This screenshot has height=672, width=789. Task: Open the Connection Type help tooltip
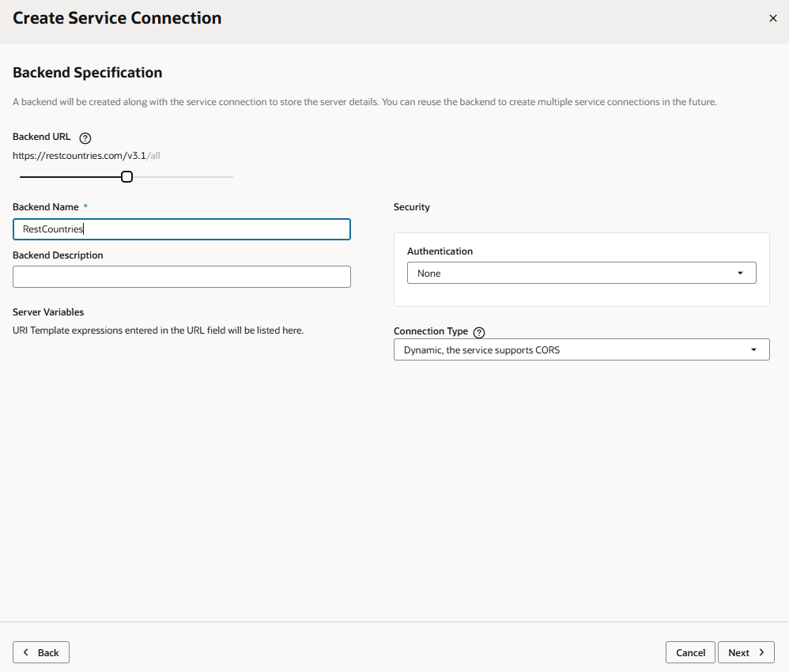[x=478, y=331]
